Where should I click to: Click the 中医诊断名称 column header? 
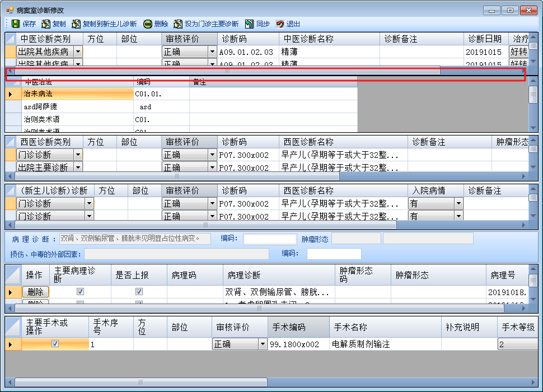click(x=329, y=39)
